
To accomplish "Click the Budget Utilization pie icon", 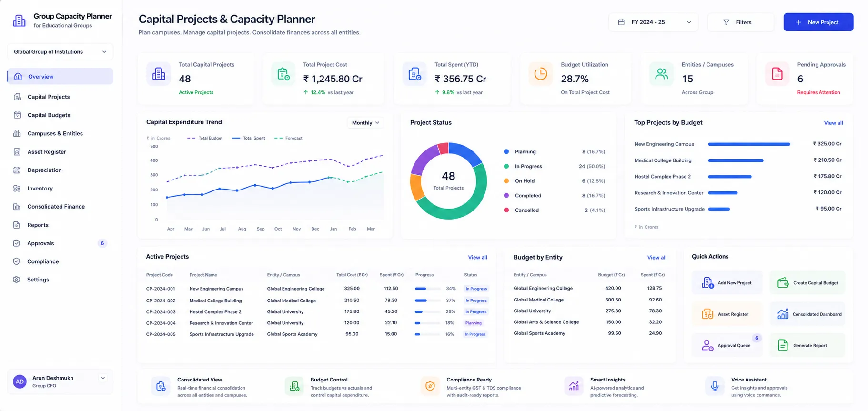I will [541, 74].
